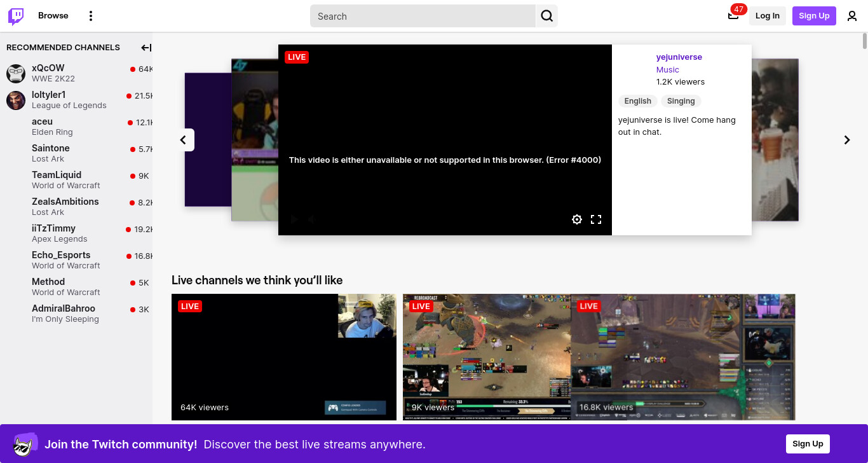Click the Elden Ring game label
The height and width of the screenshot is (463, 868).
pos(52,132)
